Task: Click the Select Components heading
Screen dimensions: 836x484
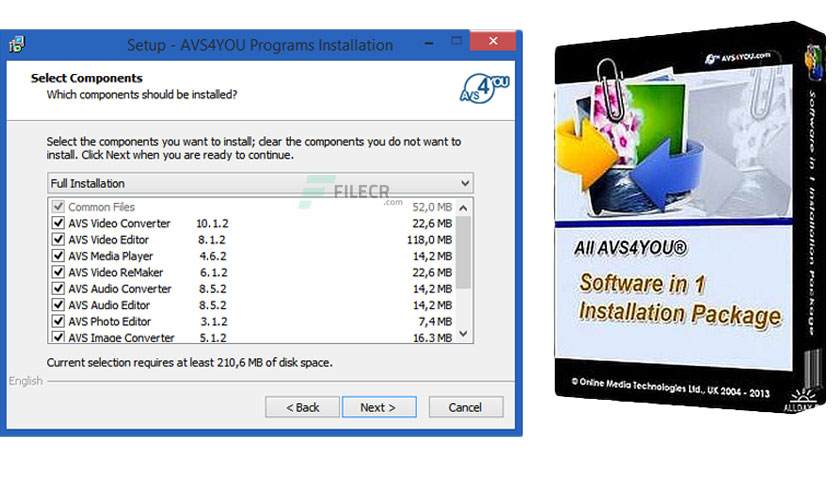Action: tap(86, 78)
